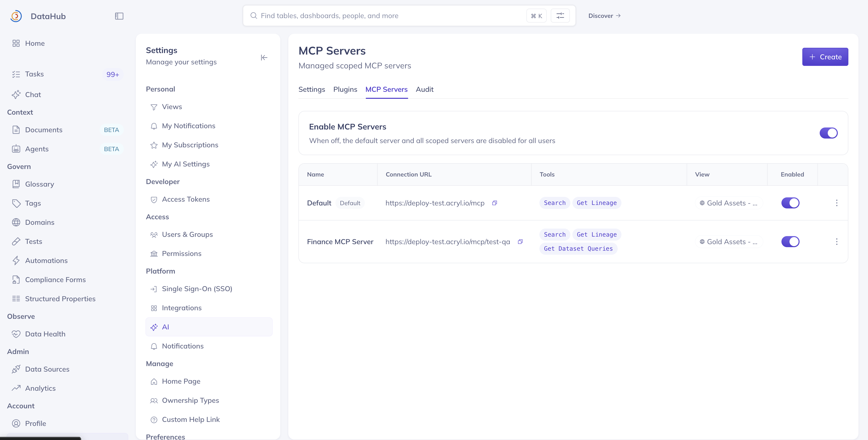Open My AI Settings
The width and height of the screenshot is (868, 440).
click(x=209, y=164)
